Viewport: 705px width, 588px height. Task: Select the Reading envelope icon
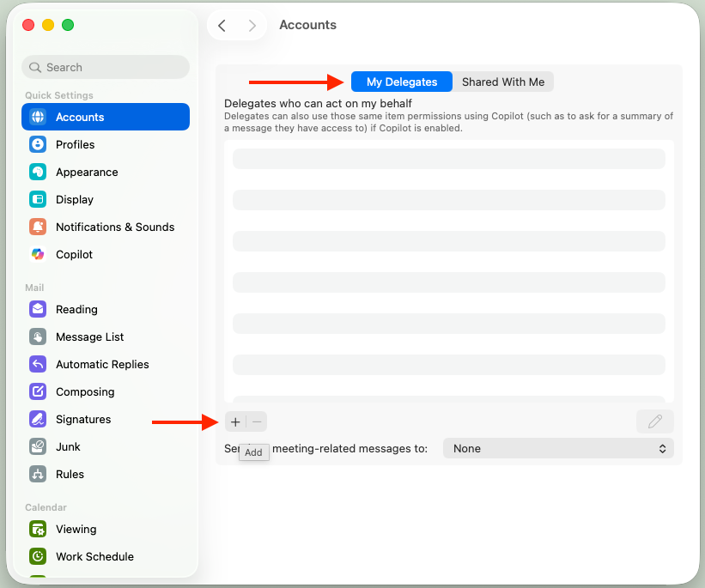pyautogui.click(x=38, y=309)
